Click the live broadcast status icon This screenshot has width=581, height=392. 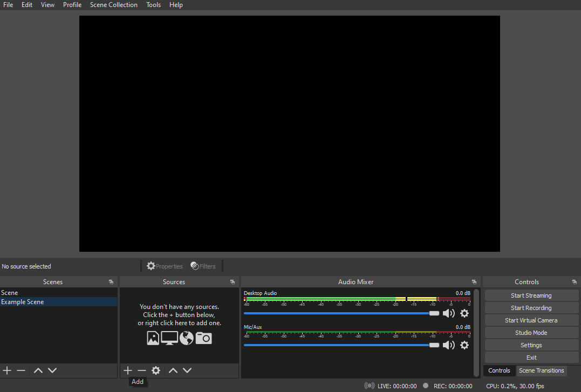[x=370, y=386]
